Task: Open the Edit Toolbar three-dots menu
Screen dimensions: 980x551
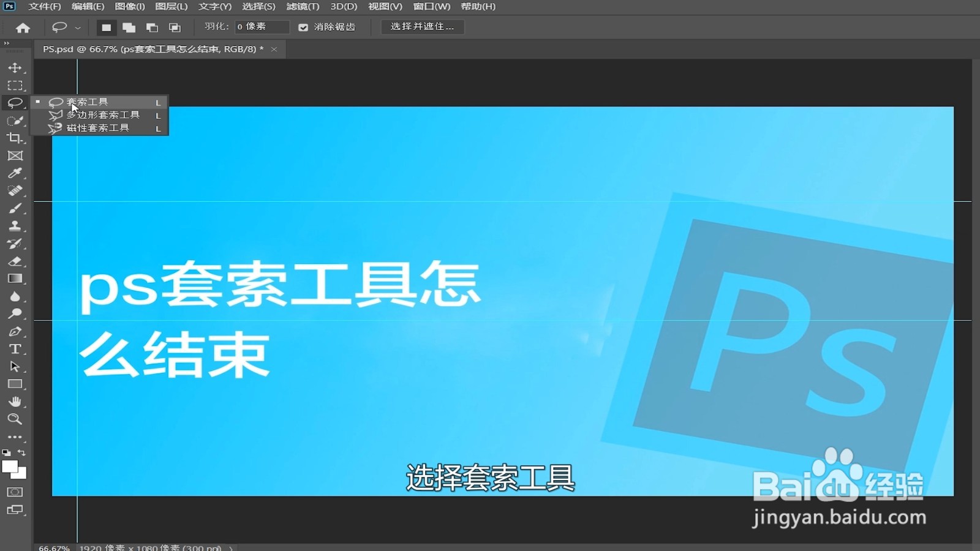Action: point(15,437)
